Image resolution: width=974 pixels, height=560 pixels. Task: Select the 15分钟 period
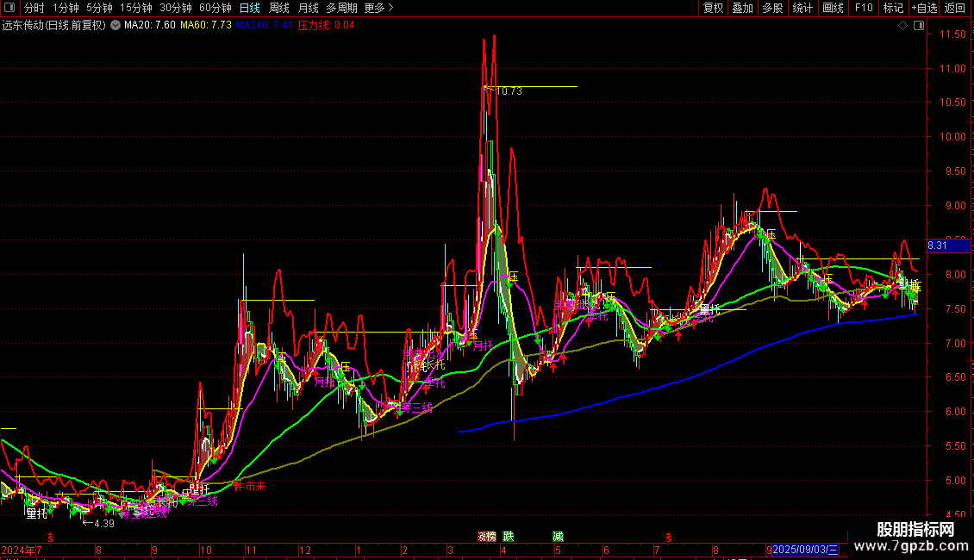tap(136, 8)
